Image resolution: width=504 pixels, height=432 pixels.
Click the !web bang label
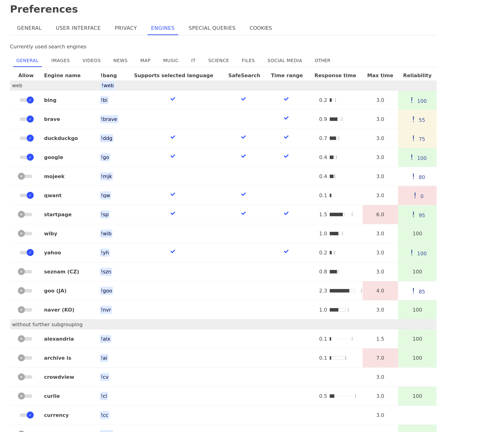coord(108,85)
